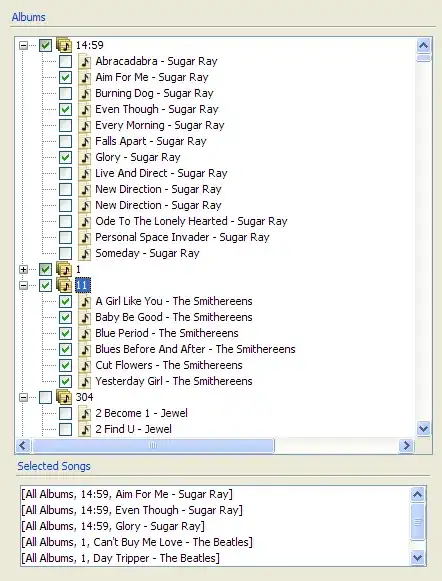Check the 304 album checkbox

point(45,398)
